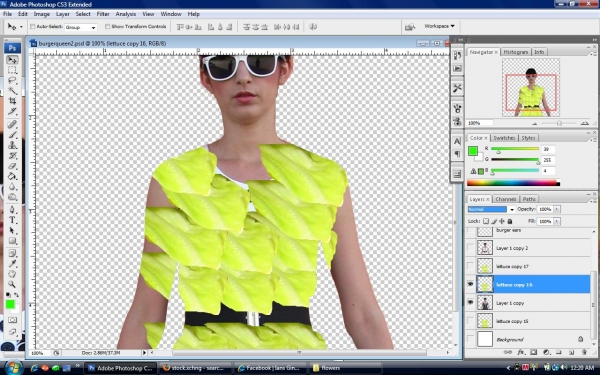Select the Healing Brush tool
This screenshot has width=600, height=375.
tap(12, 124)
